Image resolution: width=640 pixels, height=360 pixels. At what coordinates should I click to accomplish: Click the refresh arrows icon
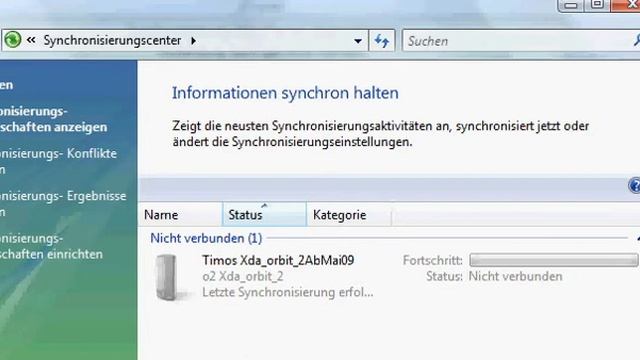[382, 40]
